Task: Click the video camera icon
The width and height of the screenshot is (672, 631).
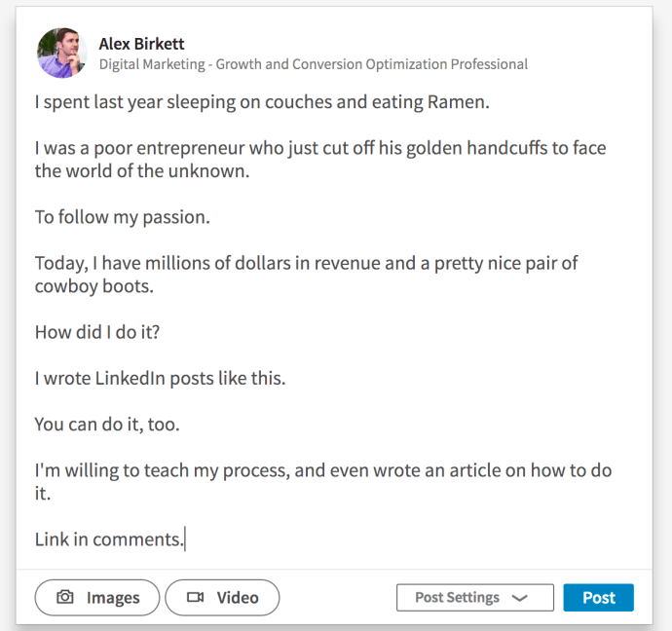Action: 196,597
